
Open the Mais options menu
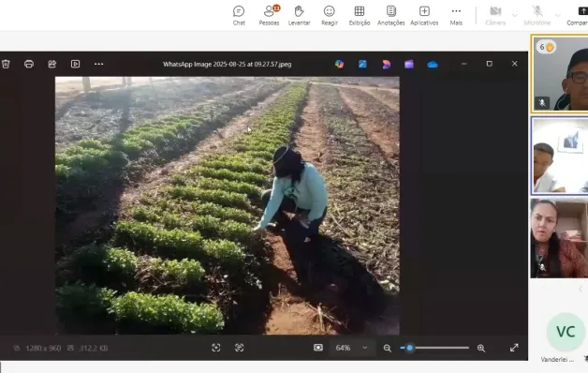click(x=456, y=15)
